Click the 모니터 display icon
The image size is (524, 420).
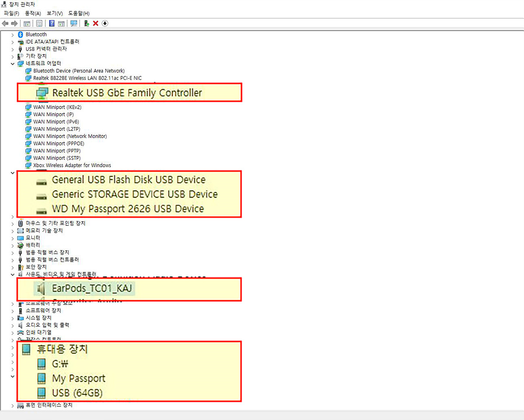coord(20,238)
